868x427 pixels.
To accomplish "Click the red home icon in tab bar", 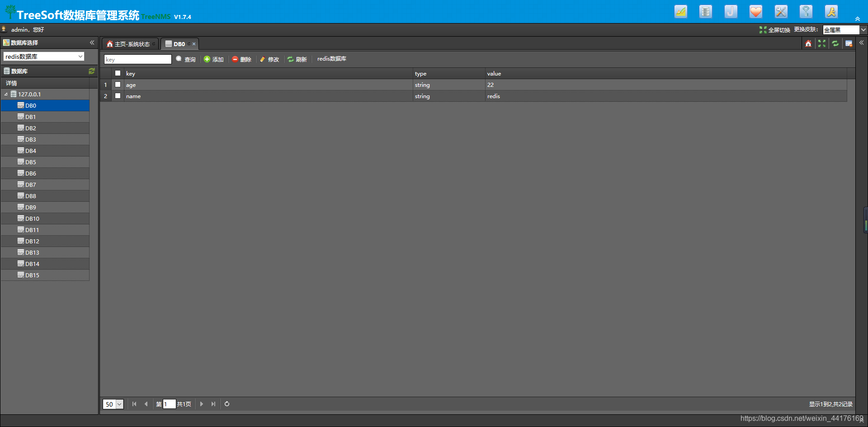I will click(x=808, y=43).
